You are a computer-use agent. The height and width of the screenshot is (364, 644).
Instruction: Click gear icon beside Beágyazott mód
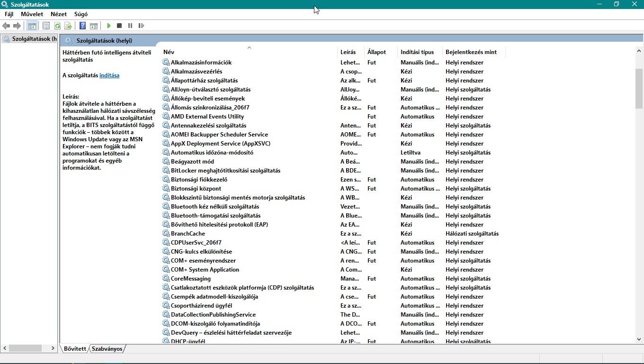coord(166,161)
